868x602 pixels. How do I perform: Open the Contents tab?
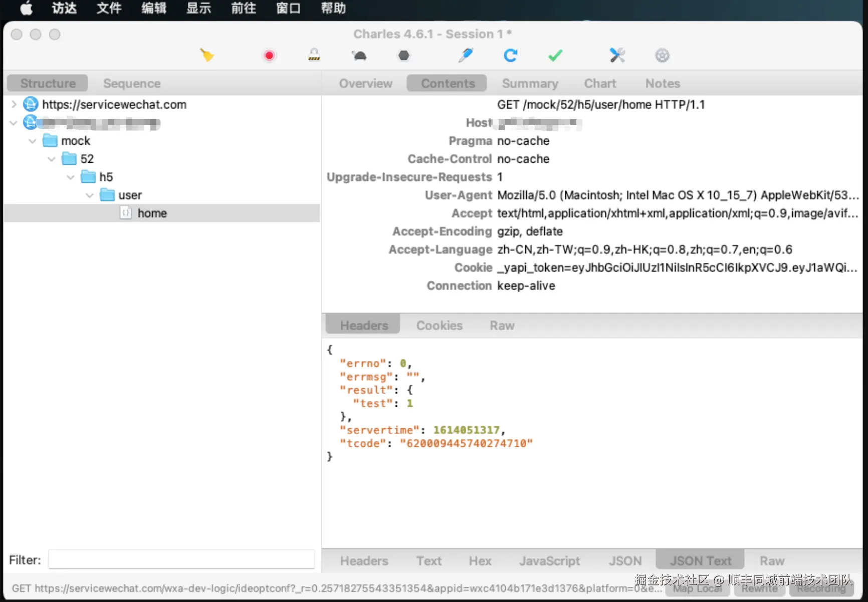pyautogui.click(x=448, y=83)
